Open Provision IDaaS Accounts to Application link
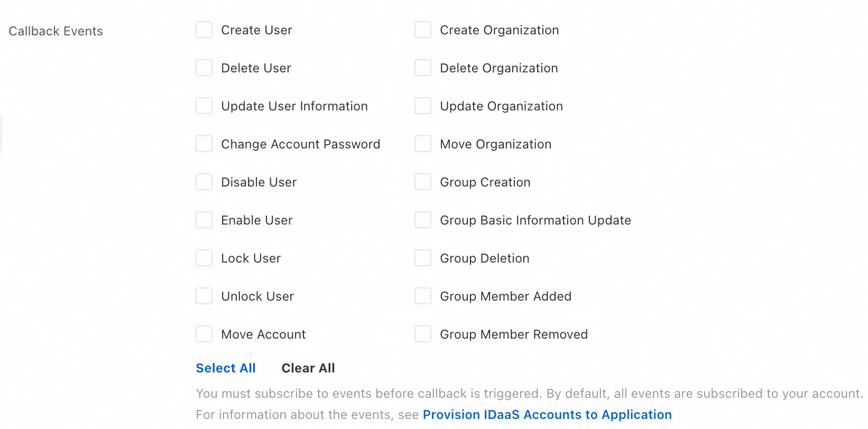Screen dimensions: 868x429 click(547, 415)
